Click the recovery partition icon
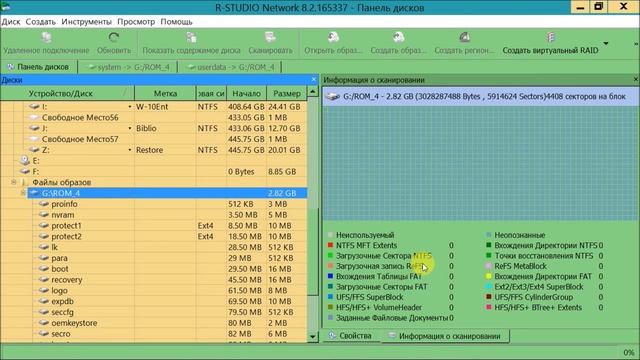Viewport: 640px width, 360px height. pos(44,280)
